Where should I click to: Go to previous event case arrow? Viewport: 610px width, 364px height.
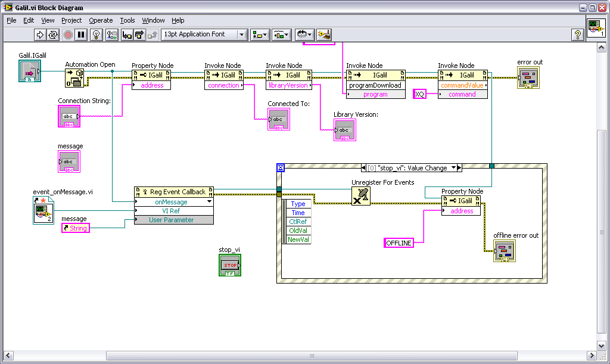(x=364, y=167)
